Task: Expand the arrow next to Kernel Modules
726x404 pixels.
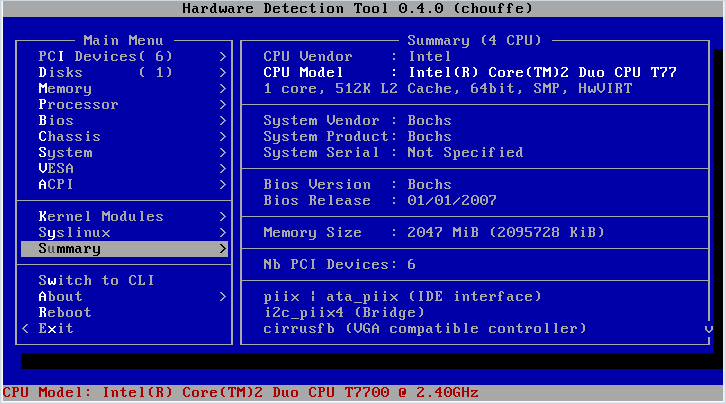Action: (x=223, y=217)
